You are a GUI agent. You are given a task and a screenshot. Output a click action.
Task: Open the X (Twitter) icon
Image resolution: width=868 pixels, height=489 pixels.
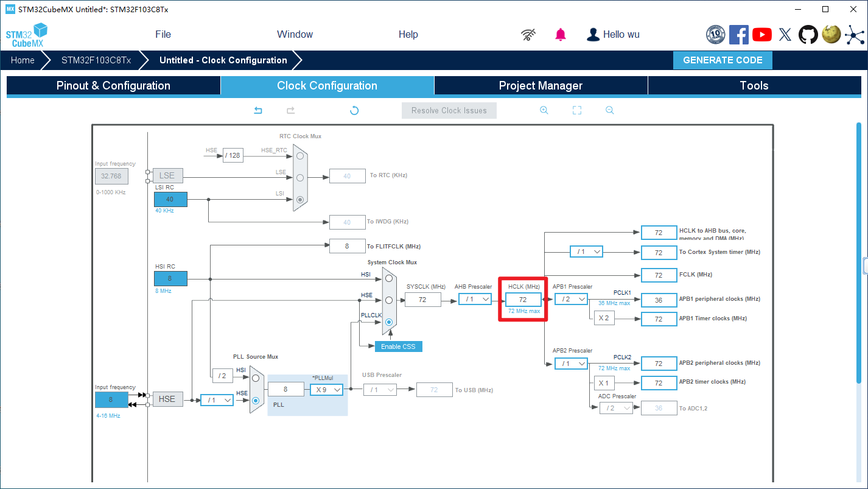coord(785,35)
